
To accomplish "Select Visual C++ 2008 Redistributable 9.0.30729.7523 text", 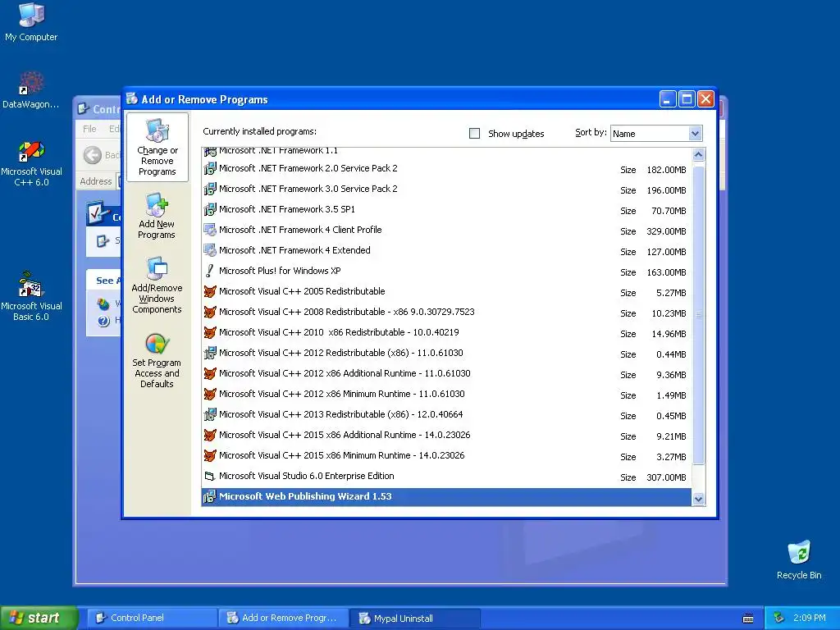I will pyautogui.click(x=347, y=312).
